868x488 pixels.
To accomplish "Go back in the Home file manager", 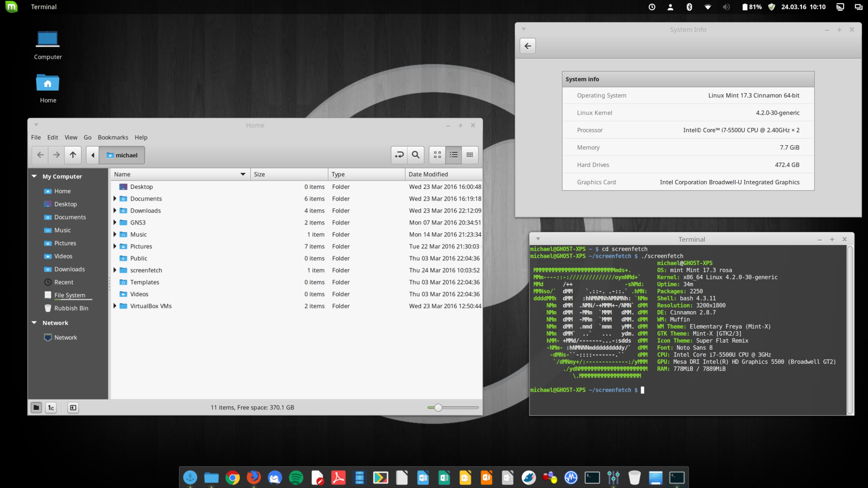I will pos(40,155).
